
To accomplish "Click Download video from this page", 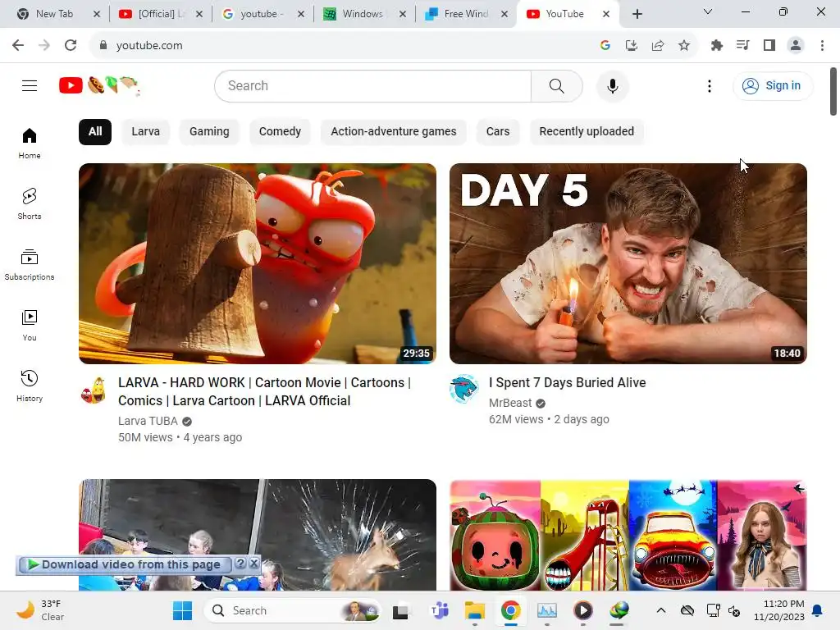I will 125,564.
